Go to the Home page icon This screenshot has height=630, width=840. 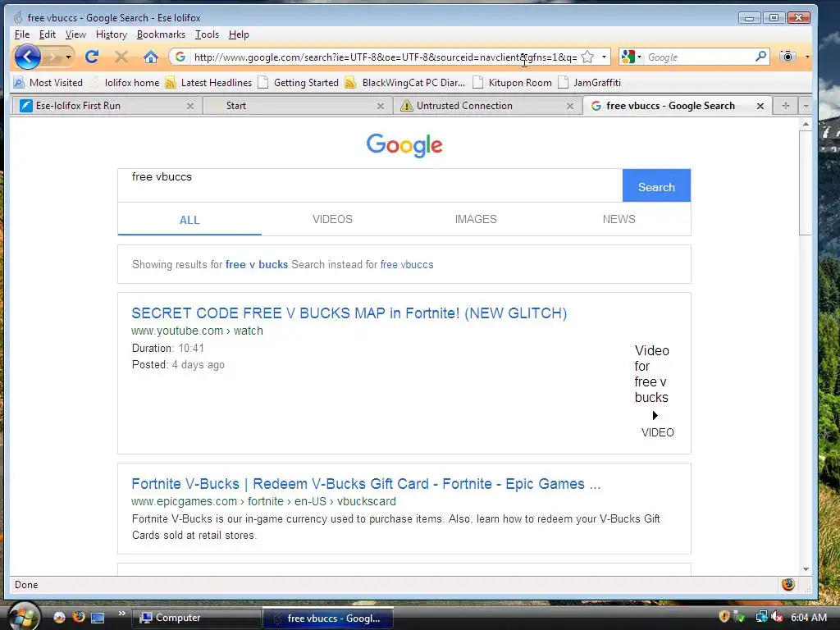tap(151, 57)
